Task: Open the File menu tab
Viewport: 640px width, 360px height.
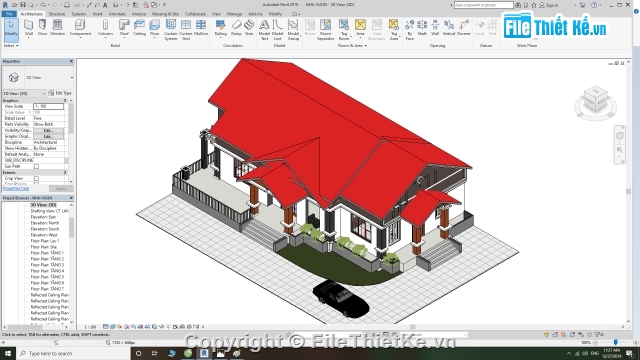Action: [9, 14]
